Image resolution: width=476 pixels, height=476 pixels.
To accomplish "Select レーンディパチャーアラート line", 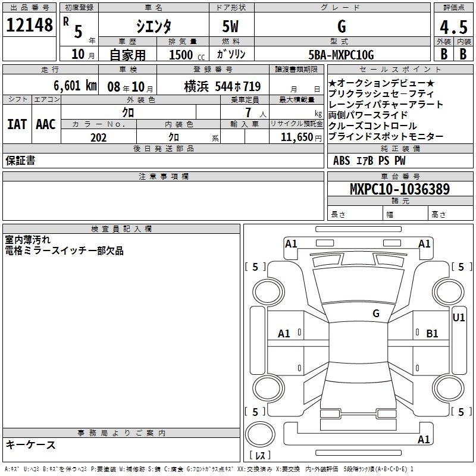I will [386, 105].
